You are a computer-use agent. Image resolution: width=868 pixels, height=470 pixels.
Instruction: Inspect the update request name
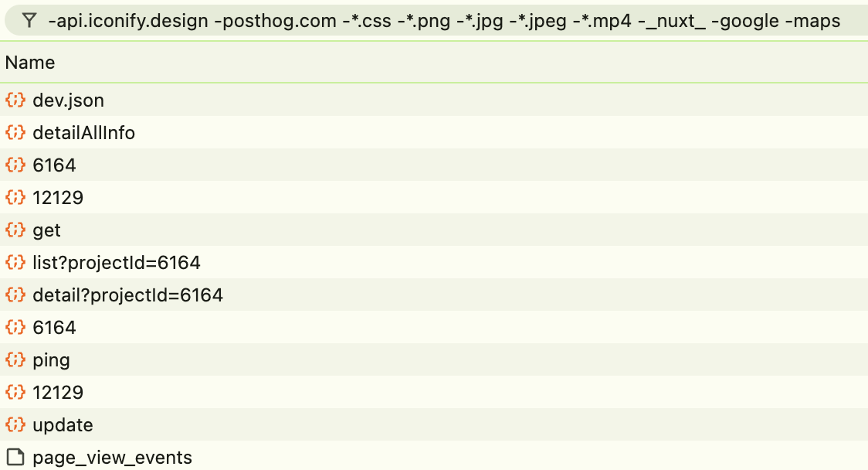click(x=63, y=424)
